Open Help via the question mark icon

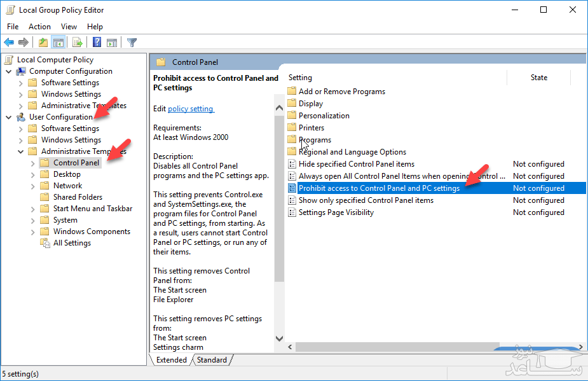point(97,43)
